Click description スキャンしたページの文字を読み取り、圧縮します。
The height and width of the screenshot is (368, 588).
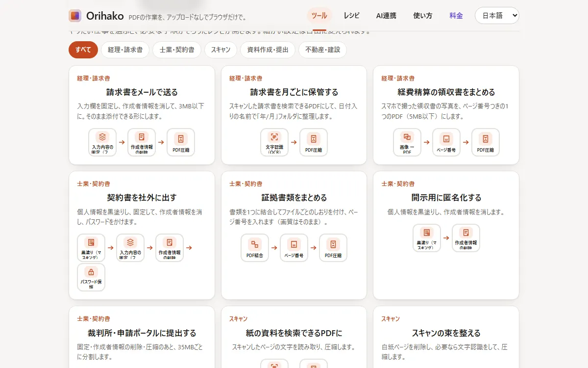pos(294,347)
